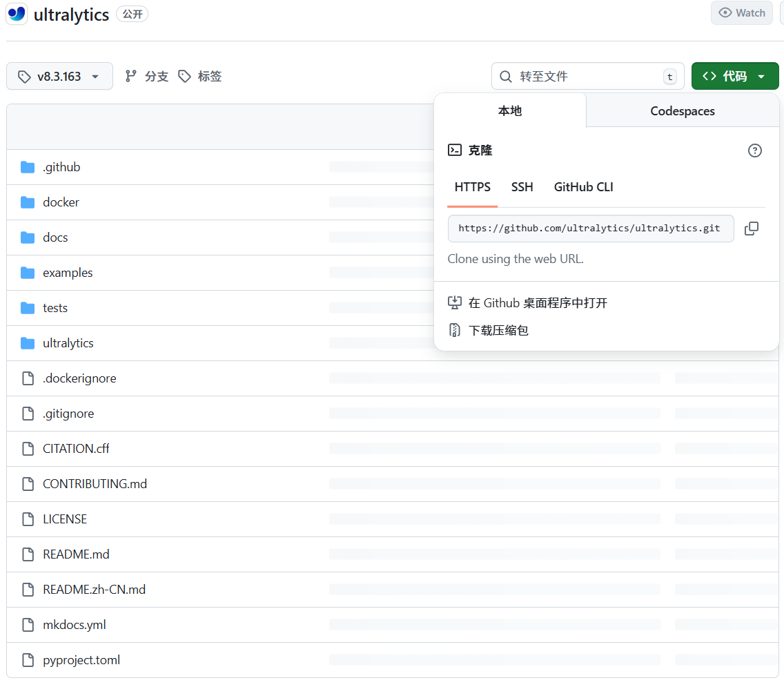Click 下载压缩包 to download ZIP
The width and height of the screenshot is (784, 687).
[x=498, y=330]
